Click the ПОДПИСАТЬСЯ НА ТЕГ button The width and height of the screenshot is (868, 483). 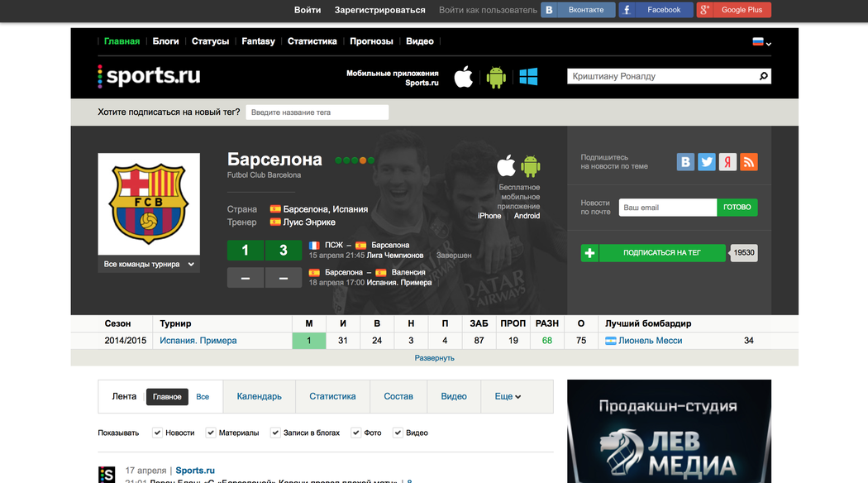pos(661,253)
